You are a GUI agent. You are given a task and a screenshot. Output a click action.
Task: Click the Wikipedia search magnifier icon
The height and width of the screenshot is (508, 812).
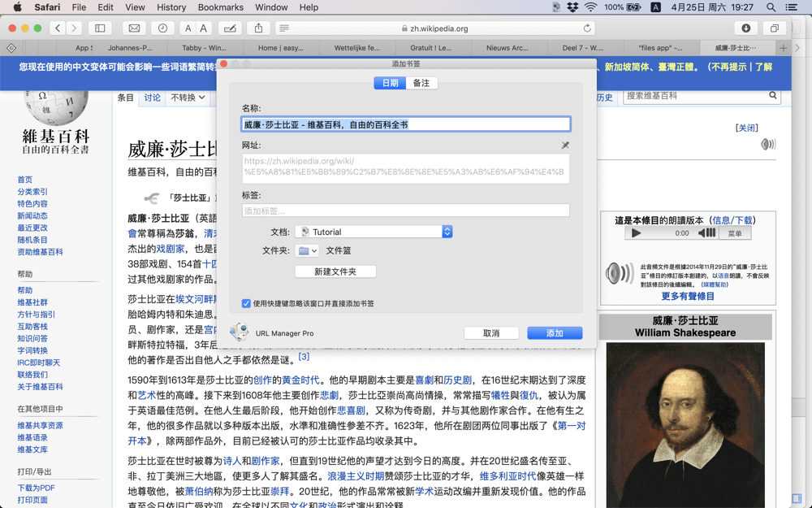pos(773,95)
